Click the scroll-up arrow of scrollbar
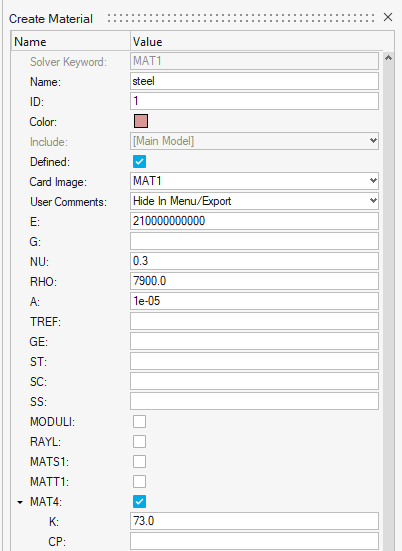The image size is (402, 551). (388, 58)
